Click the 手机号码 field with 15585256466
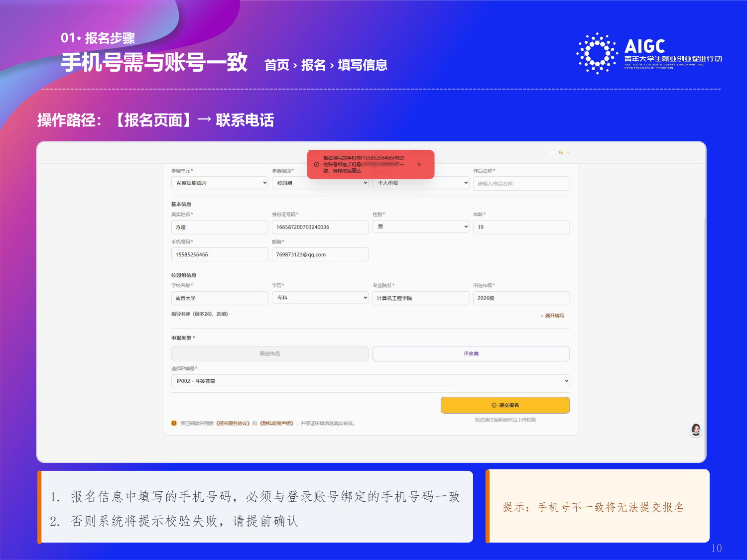 pyautogui.click(x=220, y=254)
